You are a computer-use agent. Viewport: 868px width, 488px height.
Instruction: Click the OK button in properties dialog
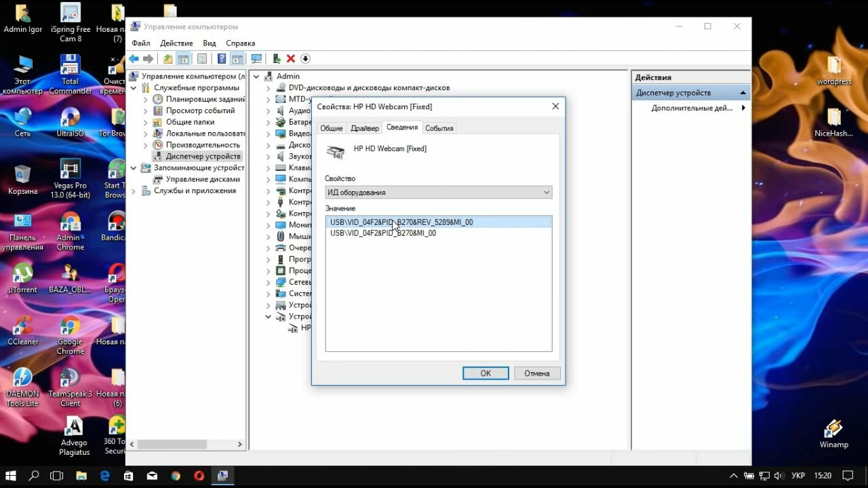(x=486, y=373)
